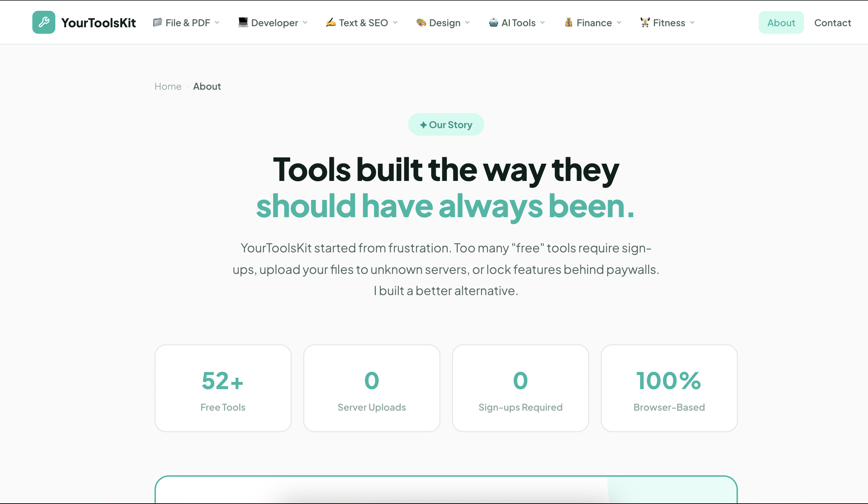This screenshot has height=504, width=868.
Task: Expand the Text & SEO dropdown
Action: tap(396, 22)
